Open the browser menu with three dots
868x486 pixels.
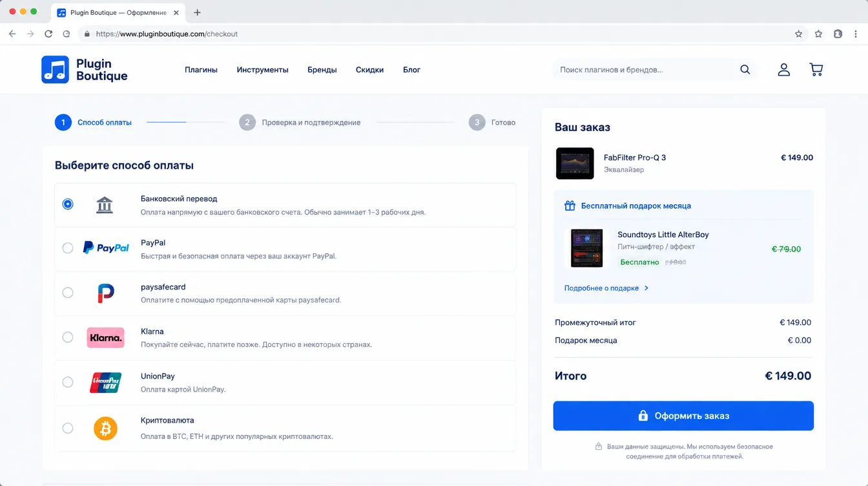click(x=856, y=34)
